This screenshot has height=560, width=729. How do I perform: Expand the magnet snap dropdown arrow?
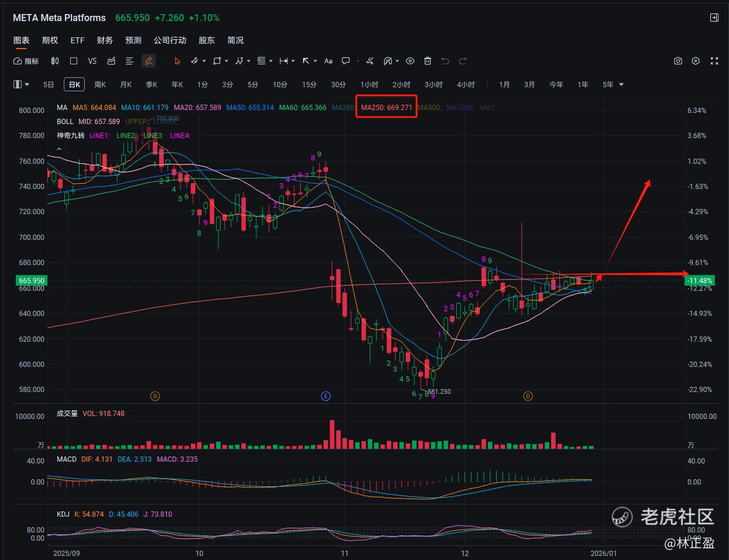pos(397,61)
